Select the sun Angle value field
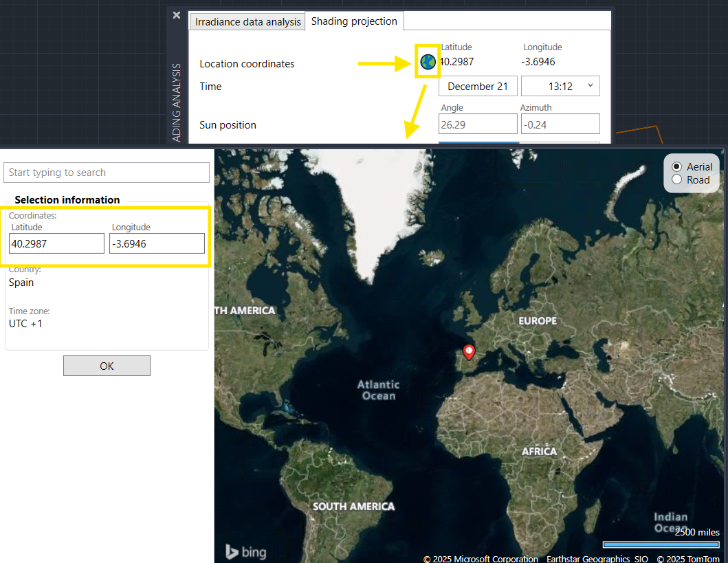The width and height of the screenshot is (728, 563). coord(478,124)
